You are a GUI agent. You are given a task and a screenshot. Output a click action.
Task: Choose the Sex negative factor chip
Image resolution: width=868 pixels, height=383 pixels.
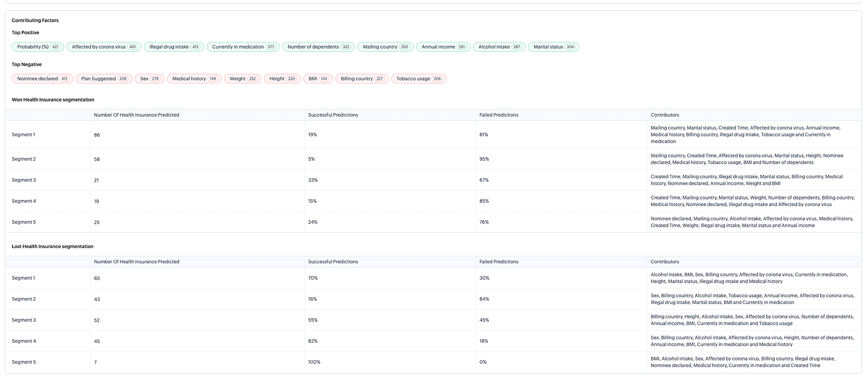[149, 79]
